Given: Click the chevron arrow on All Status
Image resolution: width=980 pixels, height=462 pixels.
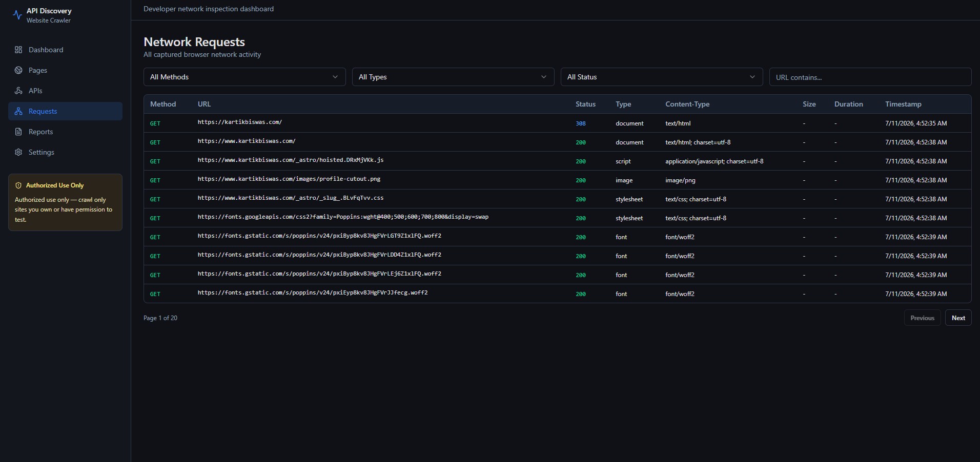Looking at the screenshot, I should coord(752,77).
